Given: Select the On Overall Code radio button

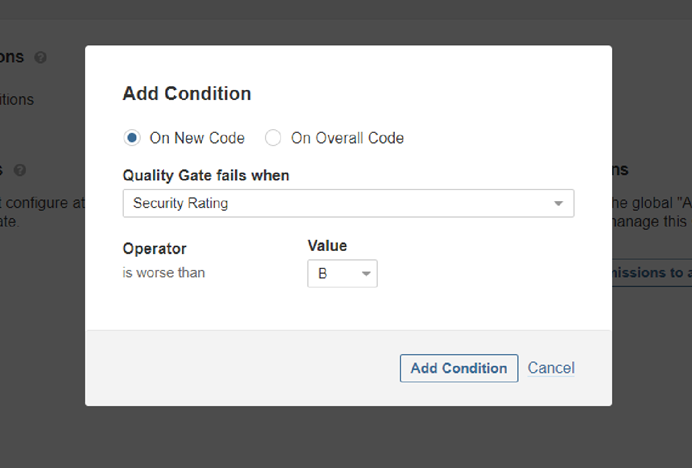Looking at the screenshot, I should tap(273, 138).
